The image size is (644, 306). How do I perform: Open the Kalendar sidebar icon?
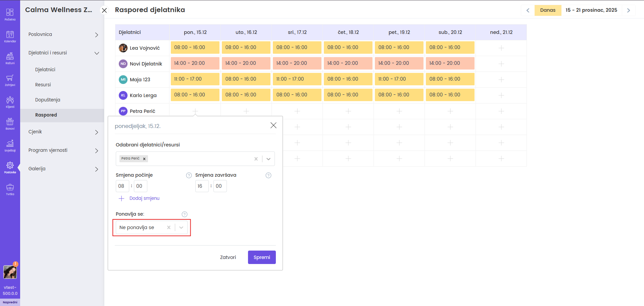point(10,36)
